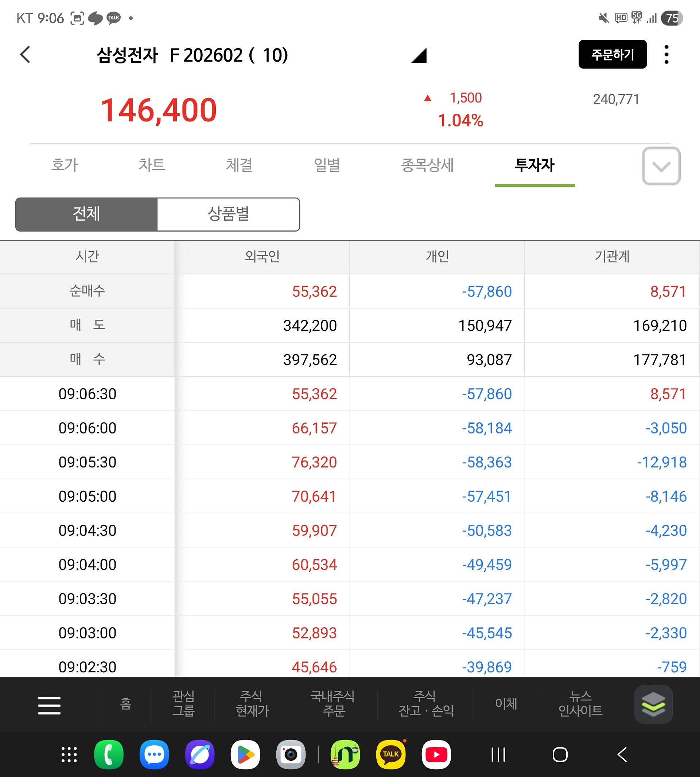Open the three-dot more options menu

click(x=666, y=55)
